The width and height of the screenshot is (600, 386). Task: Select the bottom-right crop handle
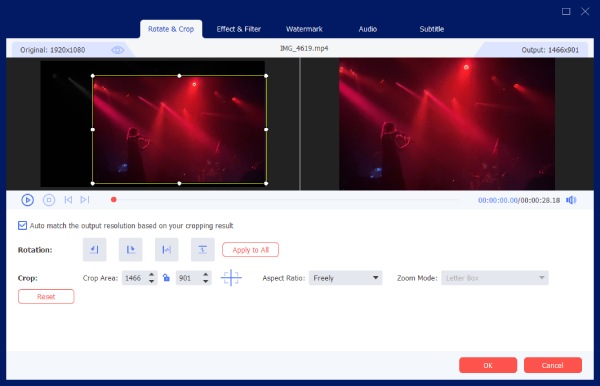click(266, 183)
